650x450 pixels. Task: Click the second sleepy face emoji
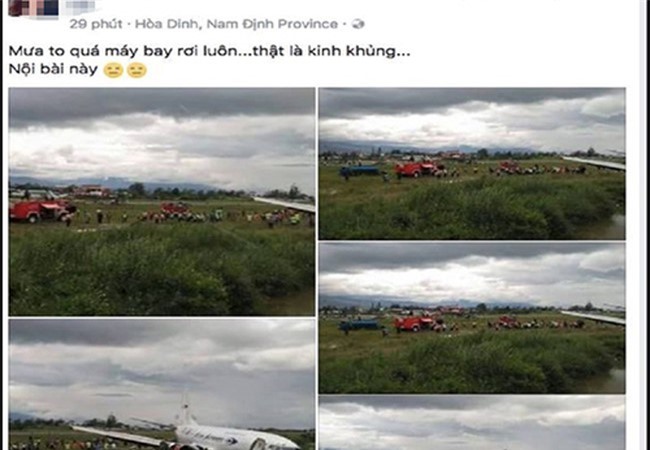[137, 70]
